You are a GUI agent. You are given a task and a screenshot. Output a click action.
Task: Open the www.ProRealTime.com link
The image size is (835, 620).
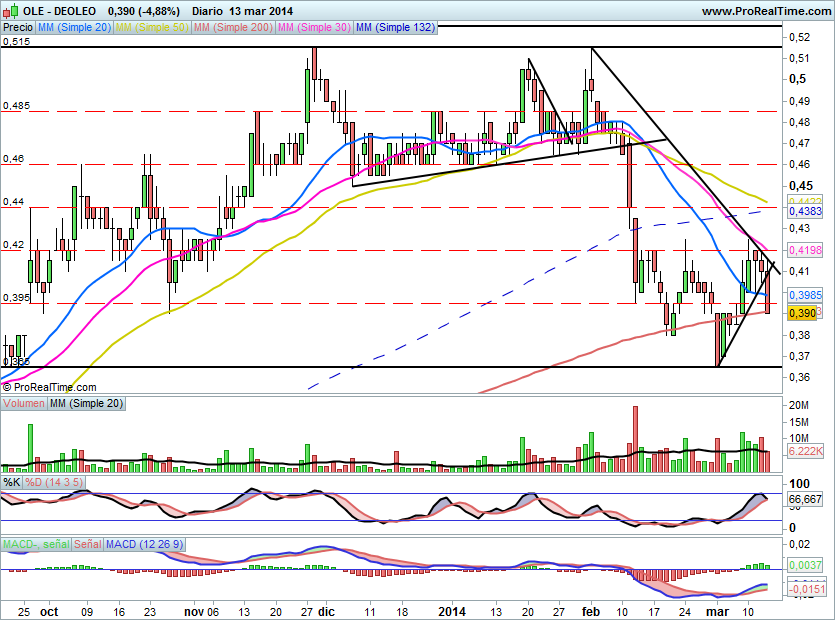[x=765, y=10]
